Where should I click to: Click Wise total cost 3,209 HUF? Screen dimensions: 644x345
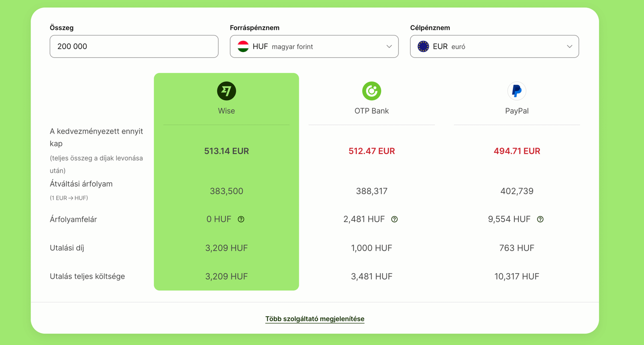pyautogui.click(x=226, y=276)
